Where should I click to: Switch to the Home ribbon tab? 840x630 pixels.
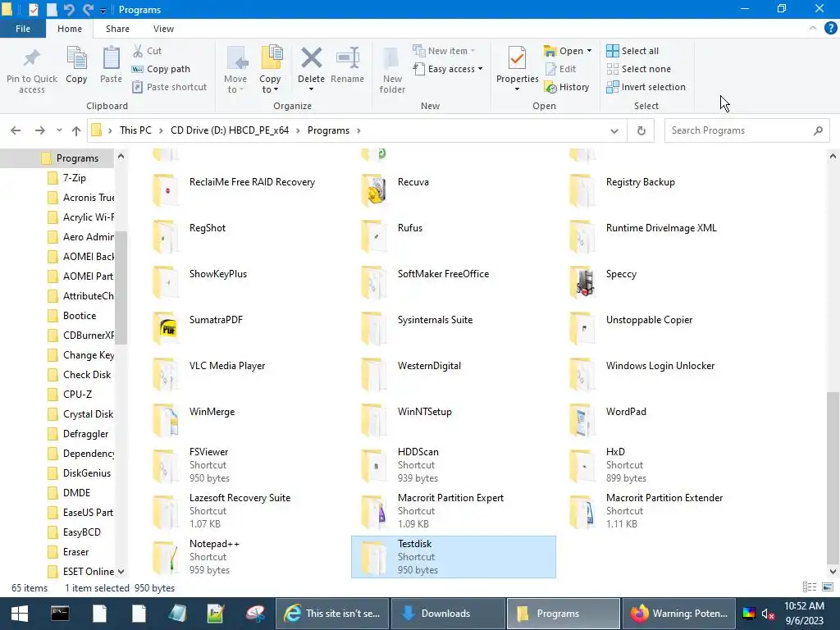point(70,29)
